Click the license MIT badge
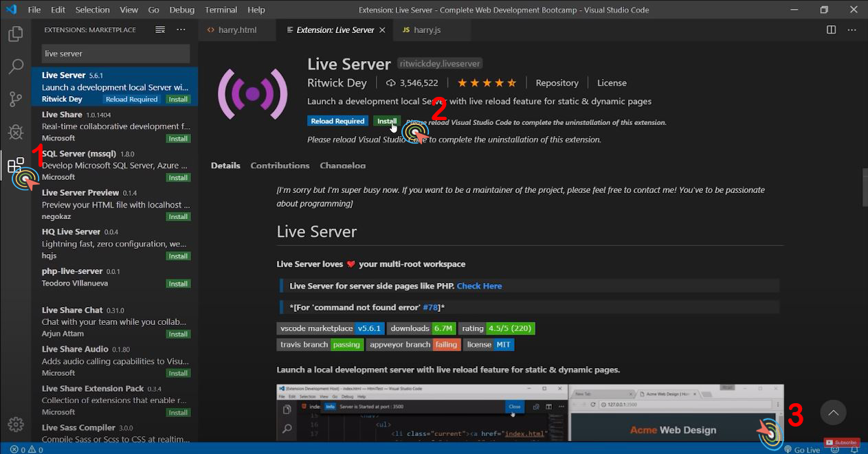This screenshot has width=868, height=454. [489, 345]
